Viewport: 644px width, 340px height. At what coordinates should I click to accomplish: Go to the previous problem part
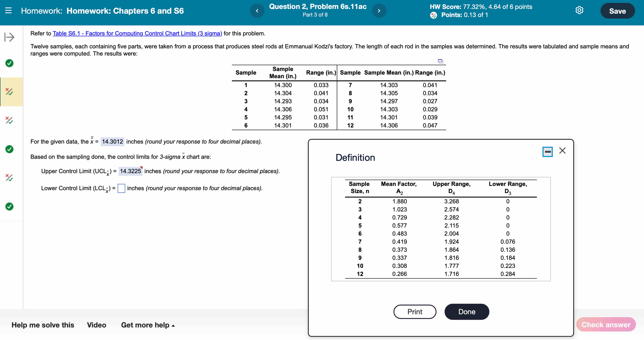pyautogui.click(x=257, y=11)
